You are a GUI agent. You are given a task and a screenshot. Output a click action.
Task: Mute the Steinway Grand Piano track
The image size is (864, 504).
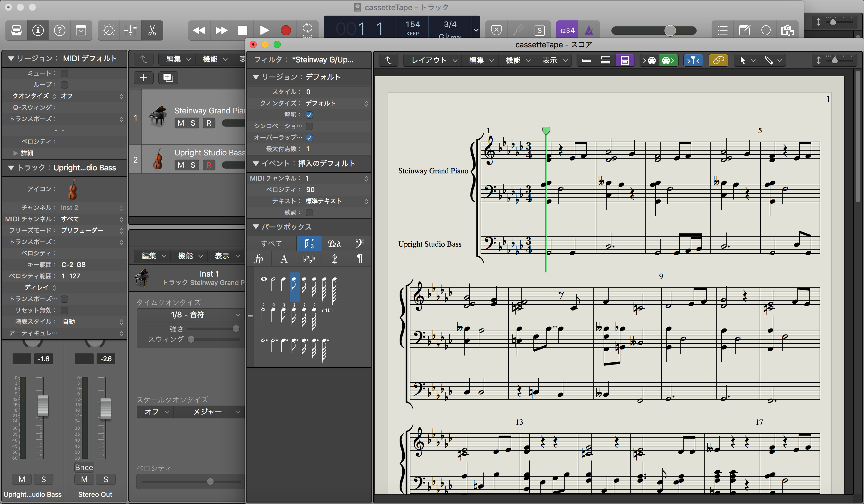[181, 123]
